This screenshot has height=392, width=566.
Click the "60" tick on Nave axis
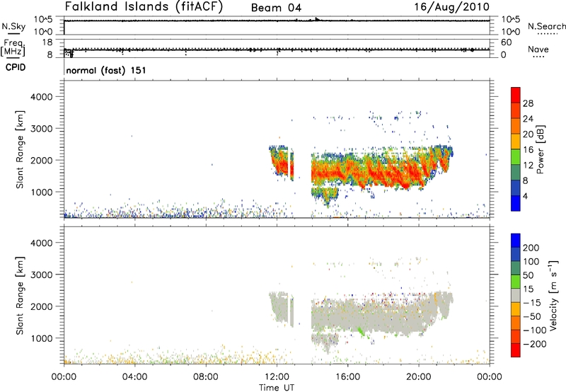pyautogui.click(x=506, y=42)
